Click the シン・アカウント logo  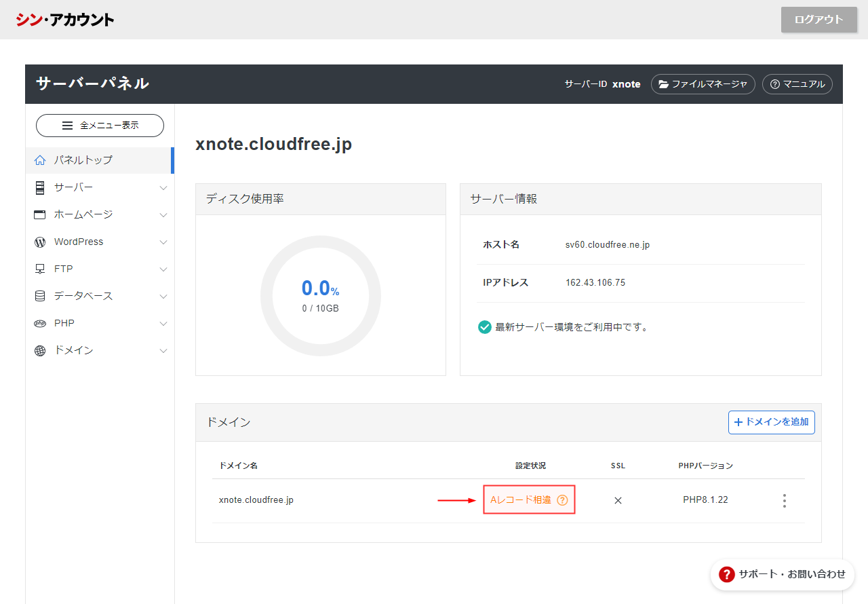tap(65, 20)
